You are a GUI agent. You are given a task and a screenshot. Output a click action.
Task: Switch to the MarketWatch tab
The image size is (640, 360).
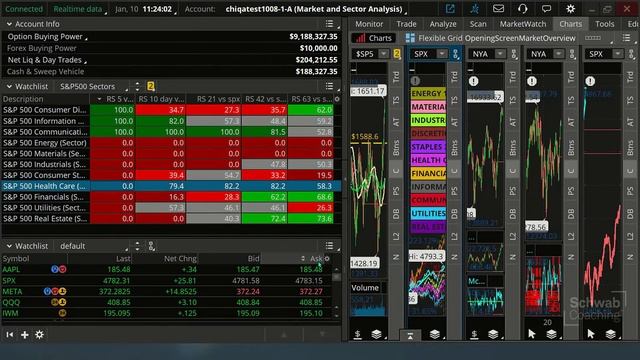(523, 24)
